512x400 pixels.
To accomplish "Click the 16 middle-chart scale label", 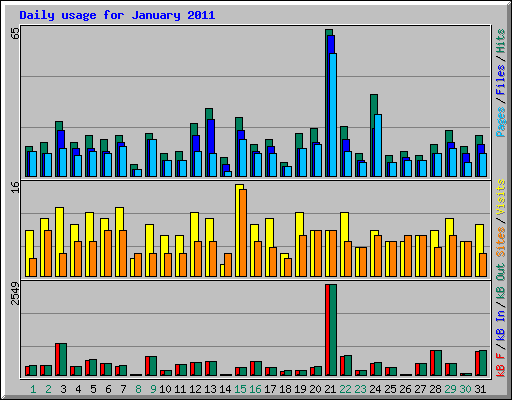I will [15, 187].
